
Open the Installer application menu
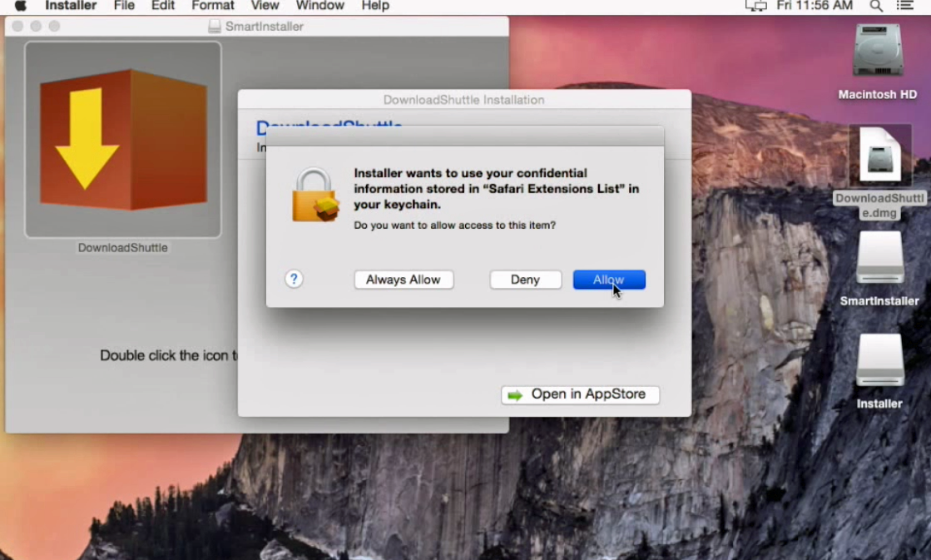click(71, 6)
